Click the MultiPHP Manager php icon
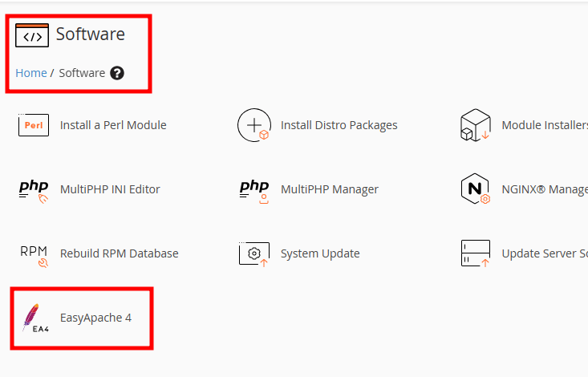 click(x=253, y=191)
